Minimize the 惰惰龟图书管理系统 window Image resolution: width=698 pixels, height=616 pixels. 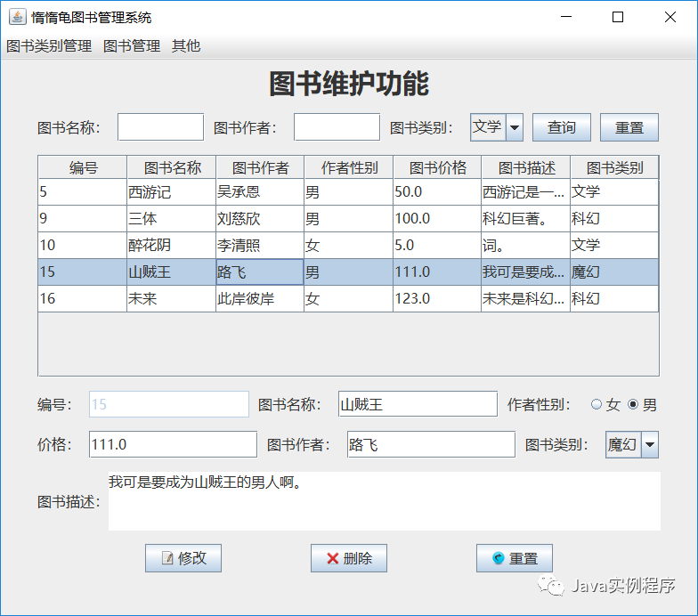pos(566,17)
